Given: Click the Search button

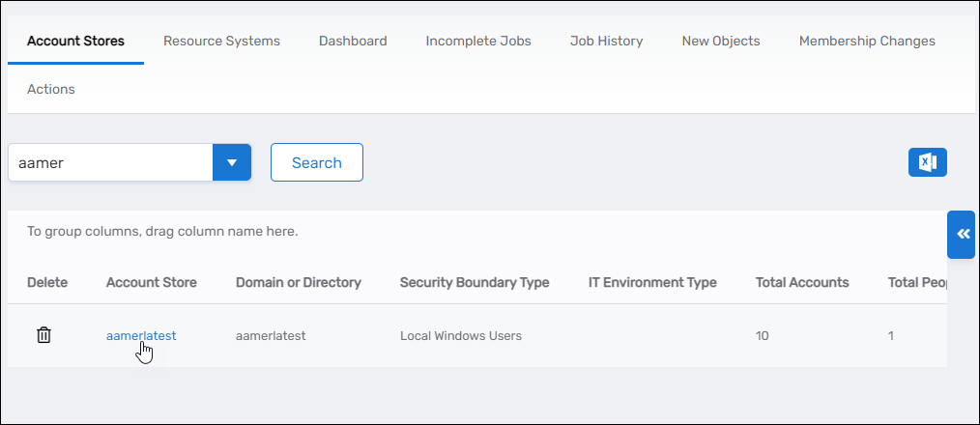Looking at the screenshot, I should tap(316, 162).
